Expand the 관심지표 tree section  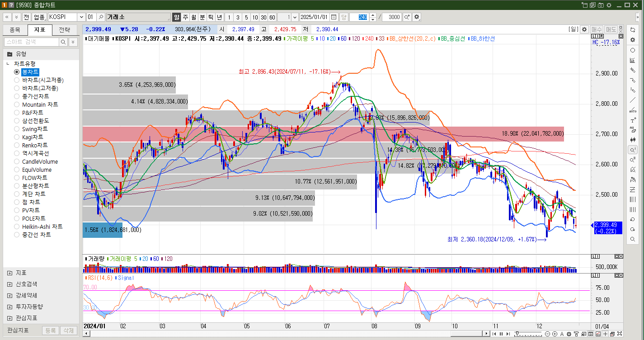[9, 318]
